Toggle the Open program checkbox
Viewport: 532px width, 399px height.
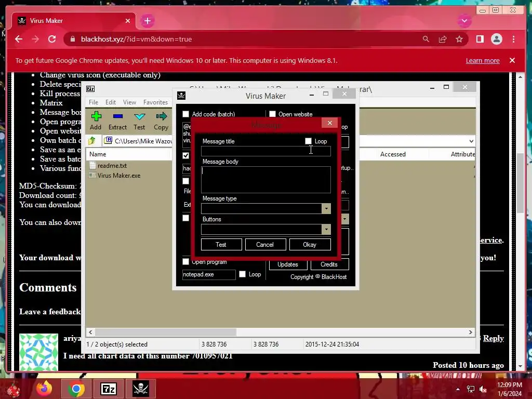(x=185, y=261)
